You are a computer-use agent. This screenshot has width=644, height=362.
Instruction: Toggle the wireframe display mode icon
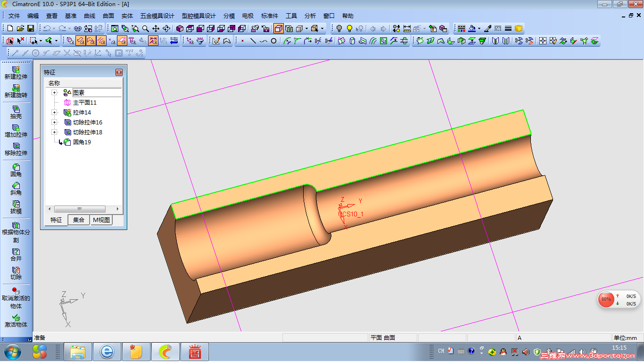[289, 28]
